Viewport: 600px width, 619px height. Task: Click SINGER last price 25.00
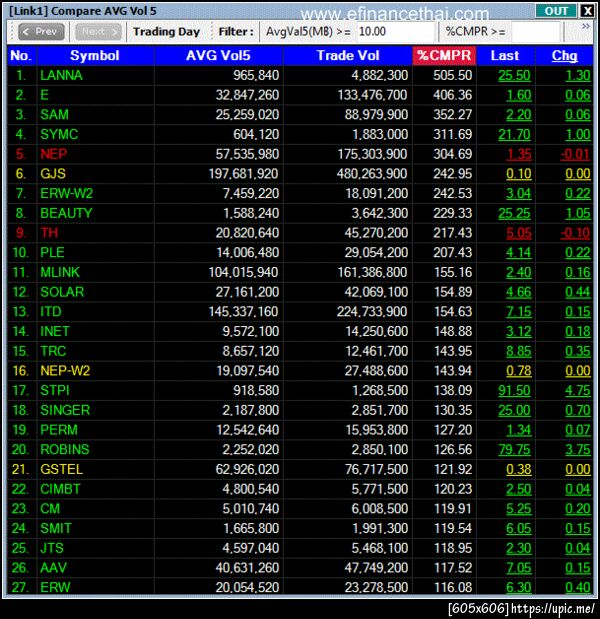click(x=514, y=411)
